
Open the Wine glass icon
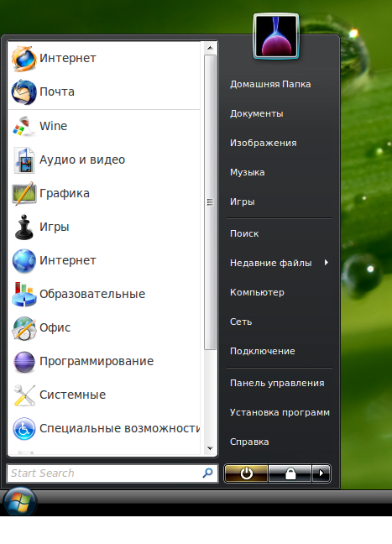point(24,126)
